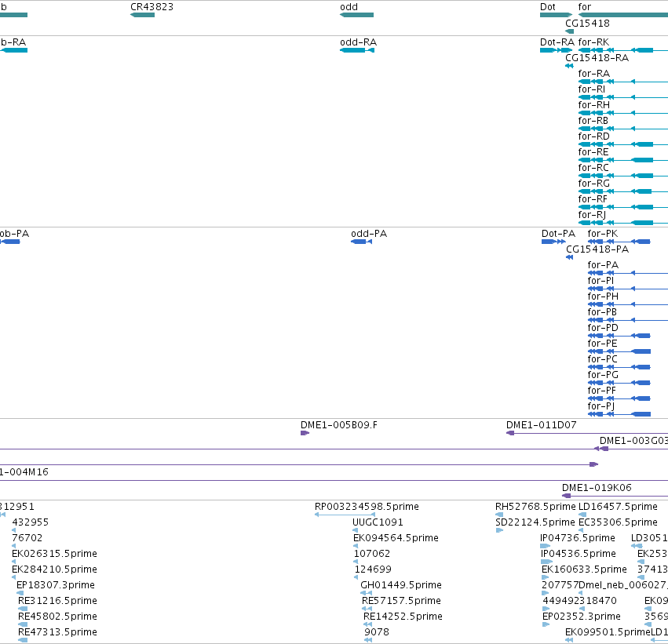This screenshot has height=644, width=668.
Task: Select EST EK284210.5prime
Action: 13,577
